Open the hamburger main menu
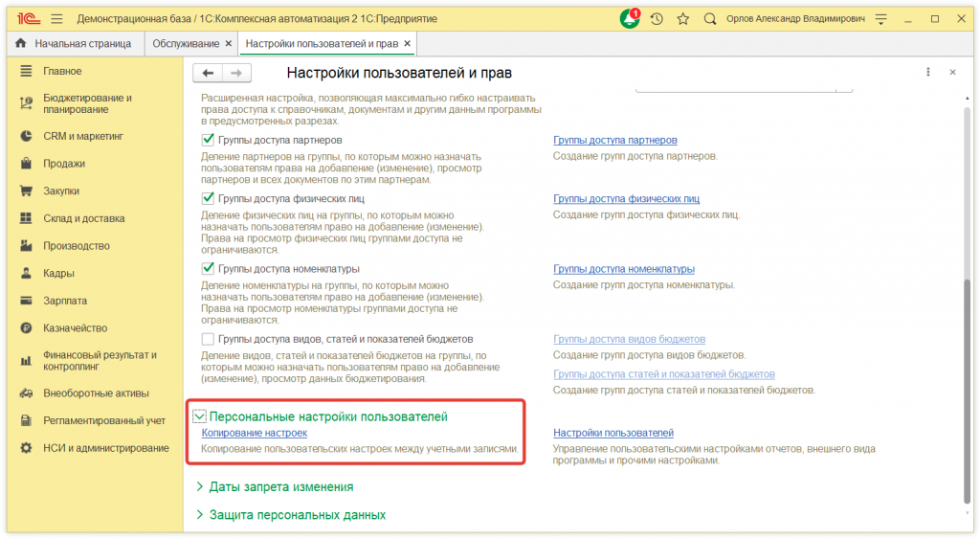980x539 pixels. click(56, 19)
